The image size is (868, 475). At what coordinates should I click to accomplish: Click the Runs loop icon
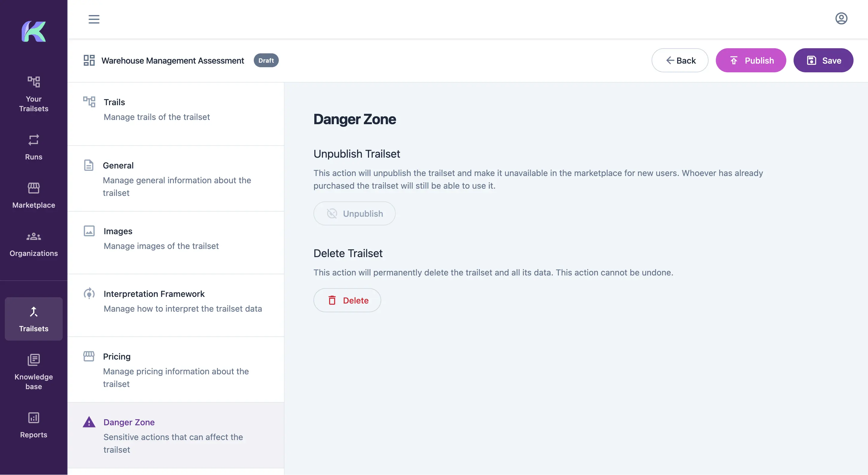[34, 140]
